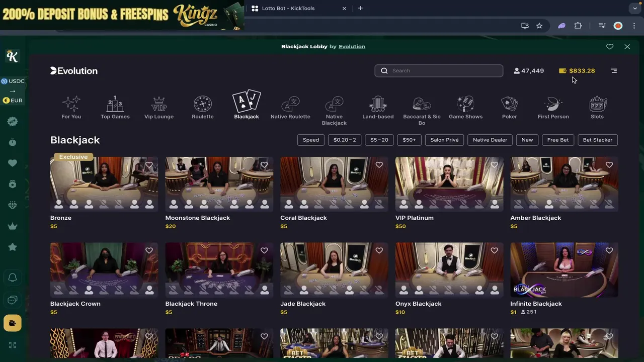Open the Land-based category

(x=378, y=108)
